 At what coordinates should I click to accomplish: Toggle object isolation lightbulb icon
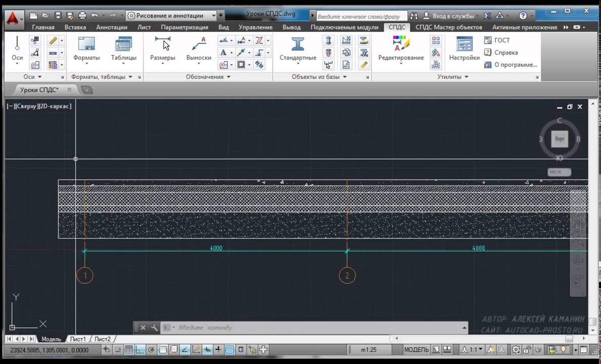tap(563, 349)
